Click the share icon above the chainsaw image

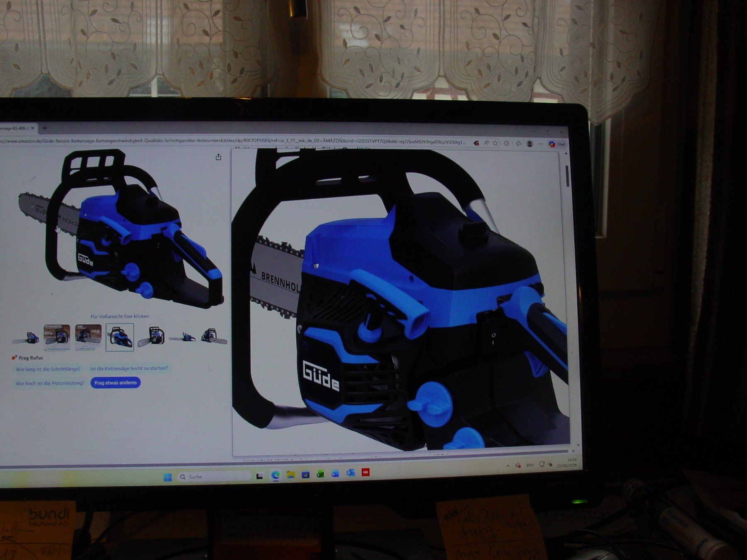(218, 157)
